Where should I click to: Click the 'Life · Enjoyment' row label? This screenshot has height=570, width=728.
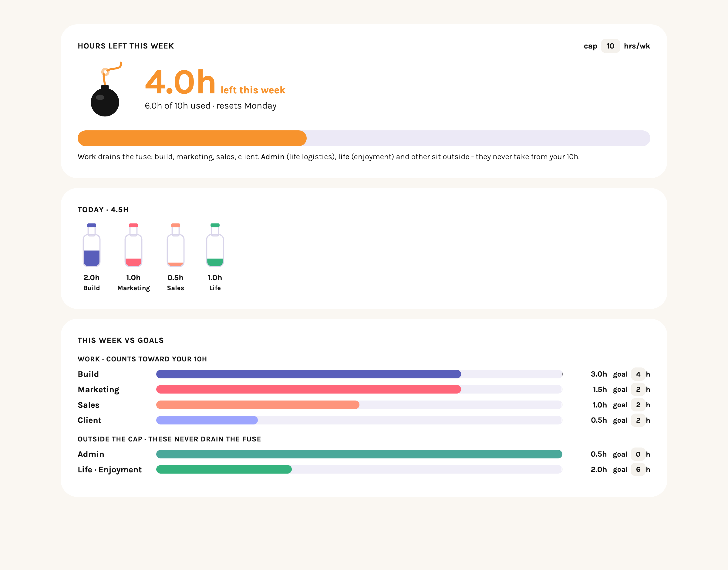click(110, 470)
